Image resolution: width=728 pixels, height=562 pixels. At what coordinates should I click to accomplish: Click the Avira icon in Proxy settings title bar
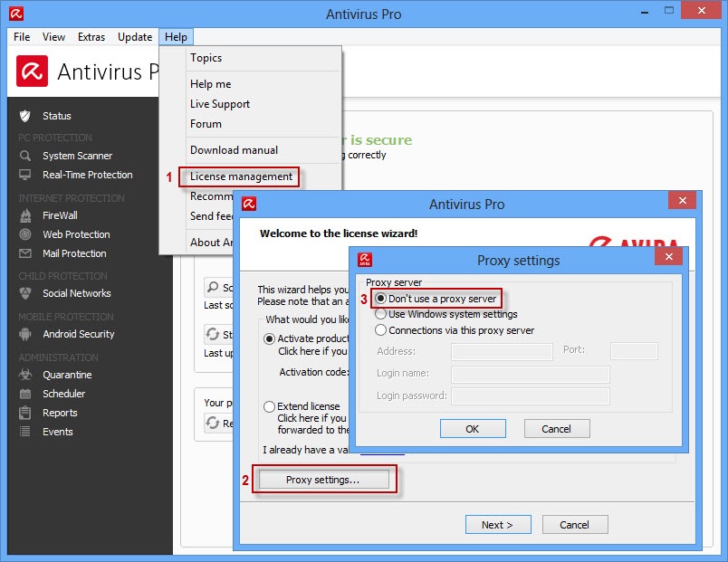click(x=365, y=260)
